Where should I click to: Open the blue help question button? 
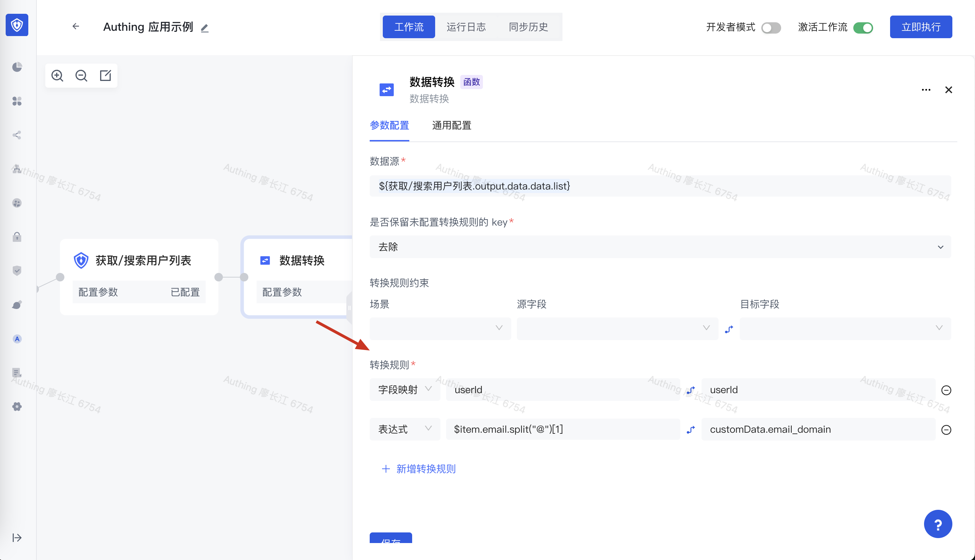(938, 524)
